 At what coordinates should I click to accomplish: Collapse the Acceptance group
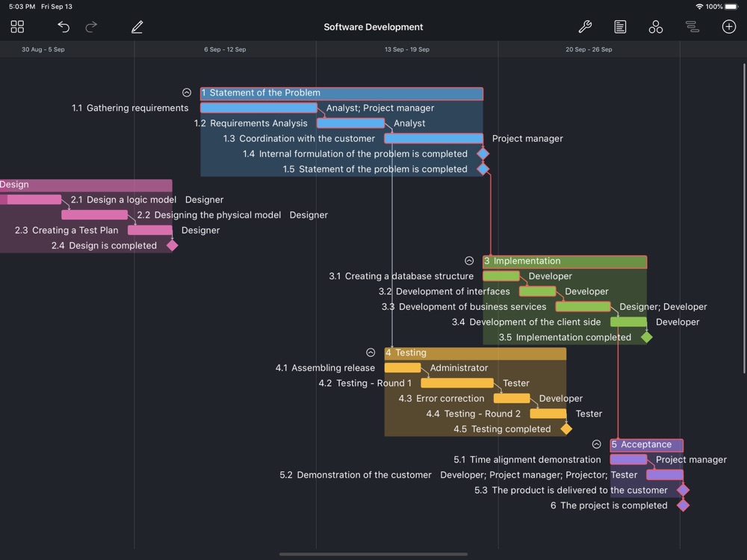(596, 444)
